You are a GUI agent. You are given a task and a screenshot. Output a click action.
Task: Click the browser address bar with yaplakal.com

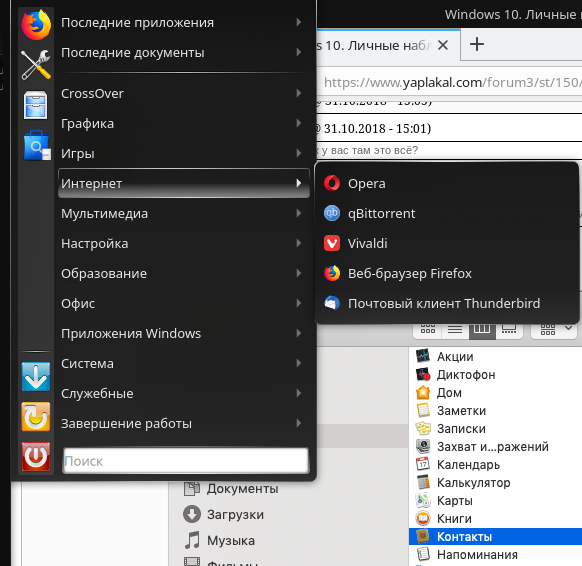coord(449,82)
